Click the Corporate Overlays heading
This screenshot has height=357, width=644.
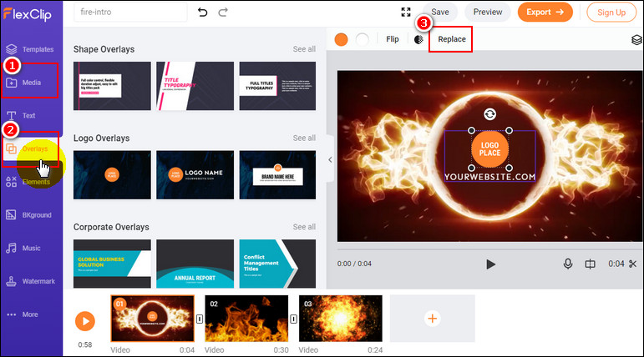[x=111, y=228]
